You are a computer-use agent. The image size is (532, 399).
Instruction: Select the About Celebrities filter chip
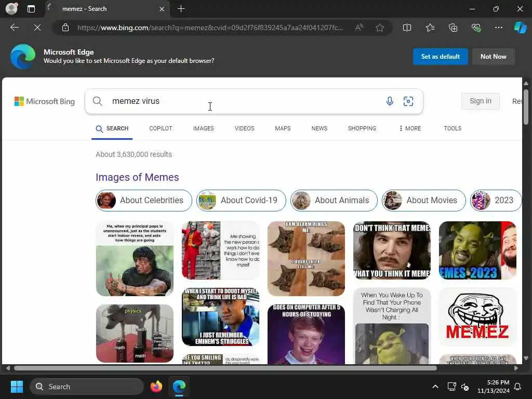click(144, 200)
